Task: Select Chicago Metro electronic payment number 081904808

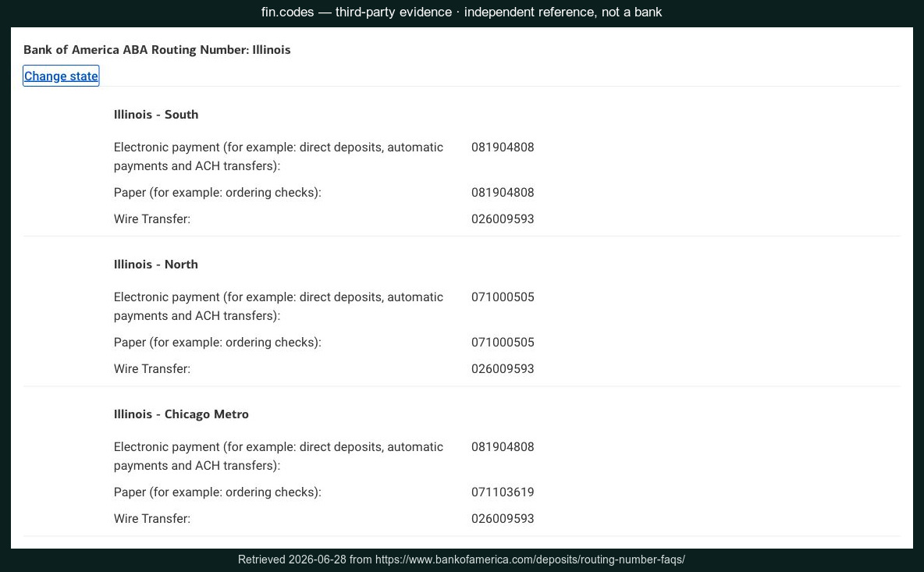Action: (x=503, y=446)
